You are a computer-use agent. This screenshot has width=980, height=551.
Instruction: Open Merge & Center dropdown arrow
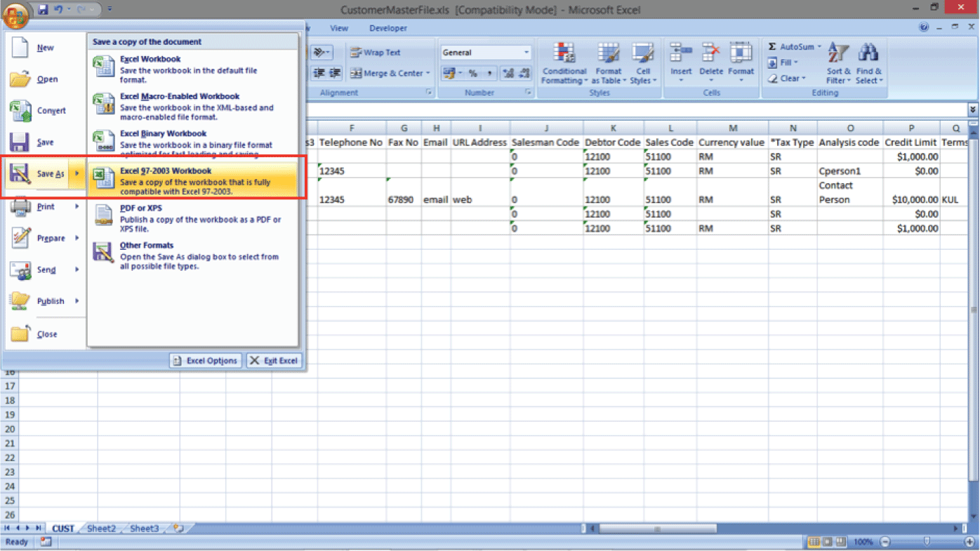pyautogui.click(x=428, y=73)
